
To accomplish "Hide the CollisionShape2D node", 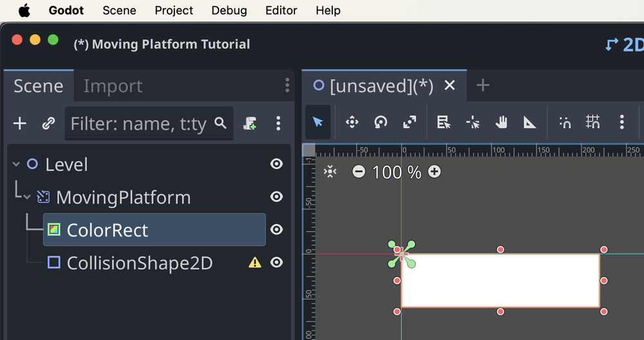I will (276, 262).
